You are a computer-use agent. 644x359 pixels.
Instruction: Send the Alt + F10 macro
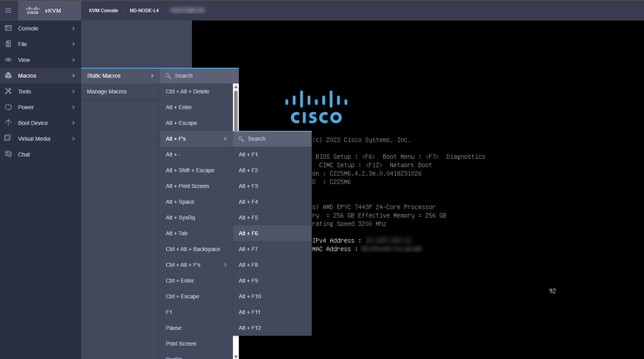(x=272, y=296)
